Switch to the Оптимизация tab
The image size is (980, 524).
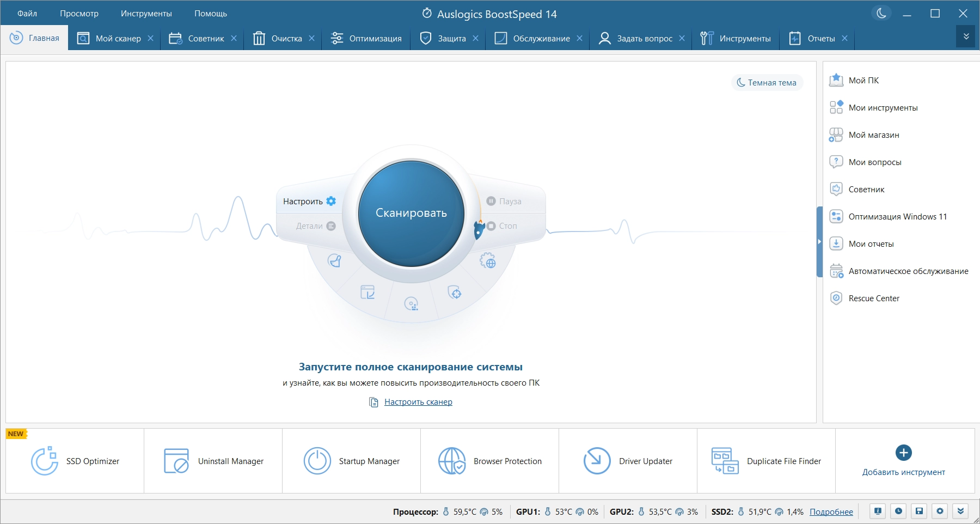pyautogui.click(x=366, y=38)
